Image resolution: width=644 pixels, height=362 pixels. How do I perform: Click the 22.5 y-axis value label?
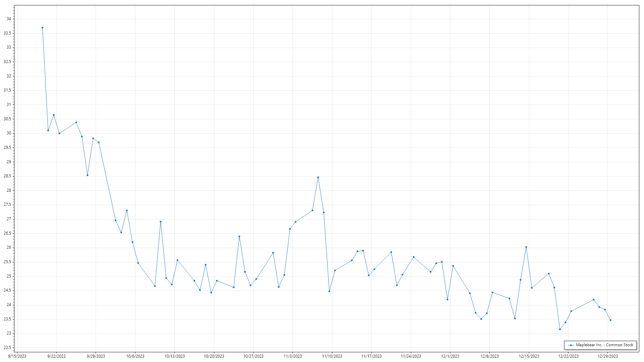(x=7, y=348)
